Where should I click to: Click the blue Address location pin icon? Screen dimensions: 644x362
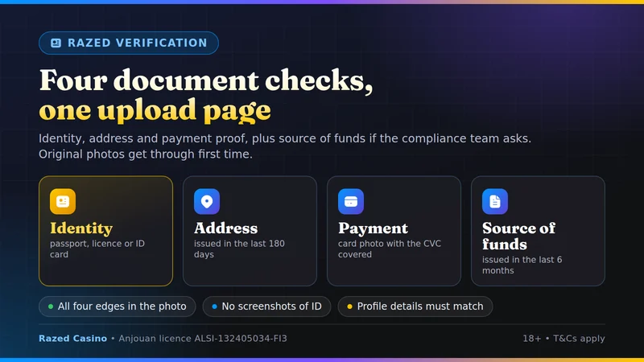click(x=207, y=202)
